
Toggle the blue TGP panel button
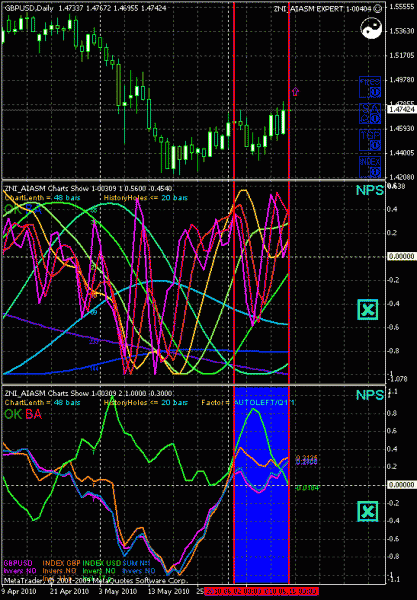pos(370,140)
